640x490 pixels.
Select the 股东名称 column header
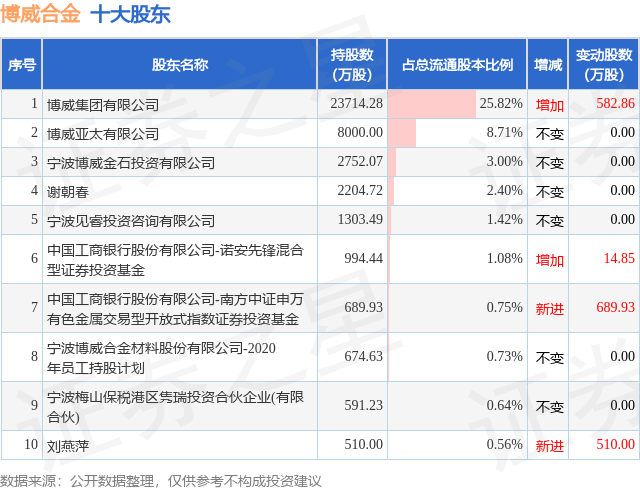[180, 65]
